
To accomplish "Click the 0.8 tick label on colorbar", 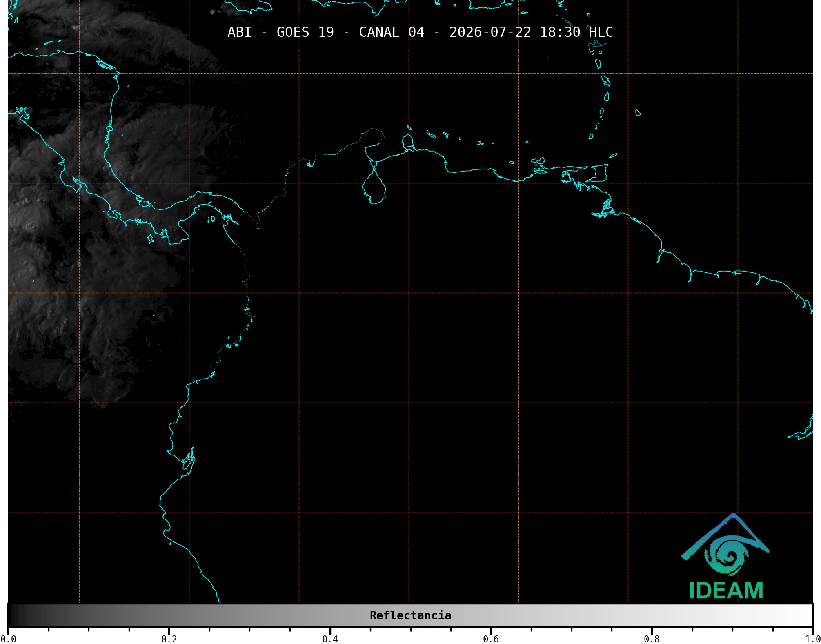I will coord(652,639).
